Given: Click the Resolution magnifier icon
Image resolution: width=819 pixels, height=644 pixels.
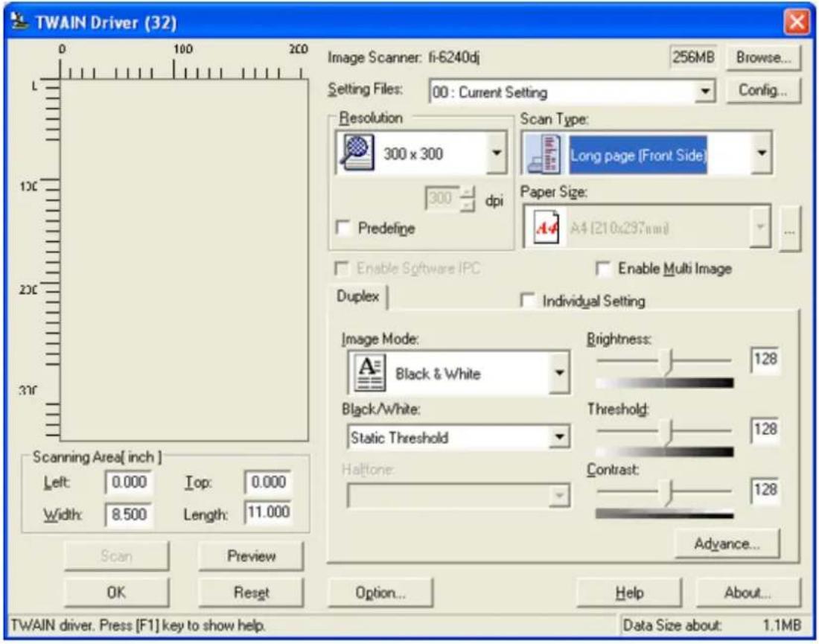Looking at the screenshot, I should 356,153.
